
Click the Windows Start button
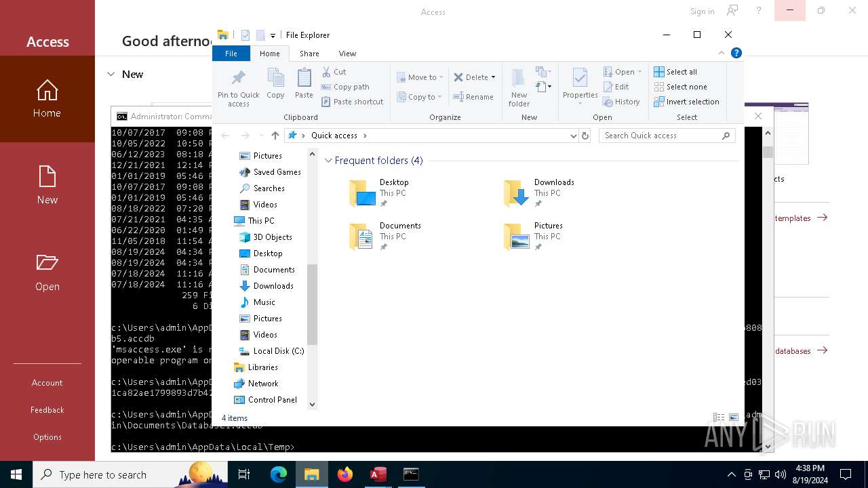pyautogui.click(x=16, y=474)
